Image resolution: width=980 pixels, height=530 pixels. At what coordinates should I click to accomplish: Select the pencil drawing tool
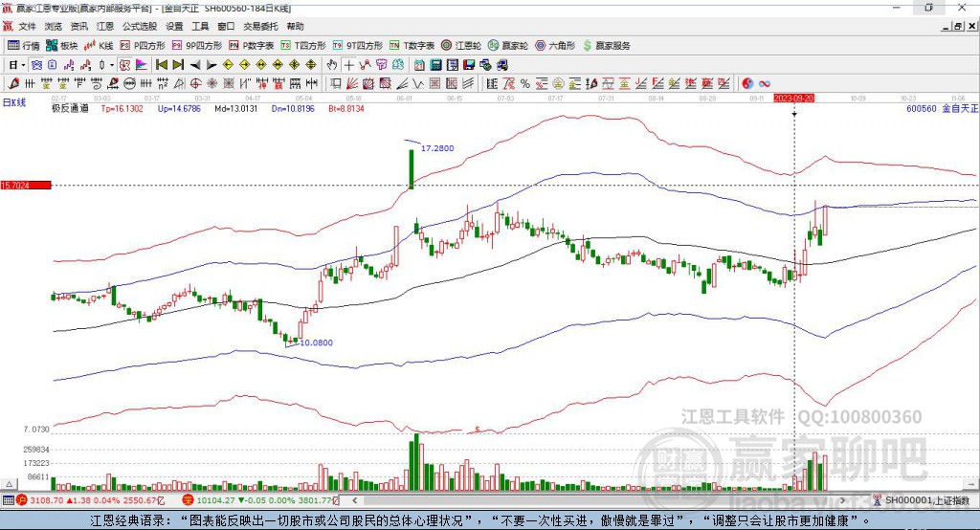coord(13,83)
